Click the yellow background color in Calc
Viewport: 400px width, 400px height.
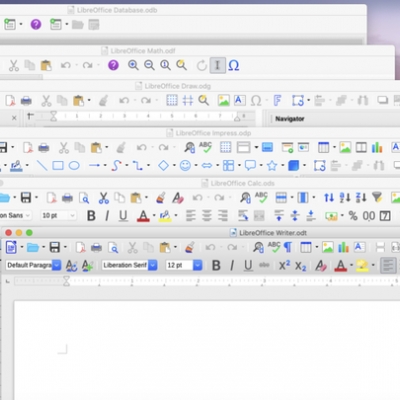point(165,216)
